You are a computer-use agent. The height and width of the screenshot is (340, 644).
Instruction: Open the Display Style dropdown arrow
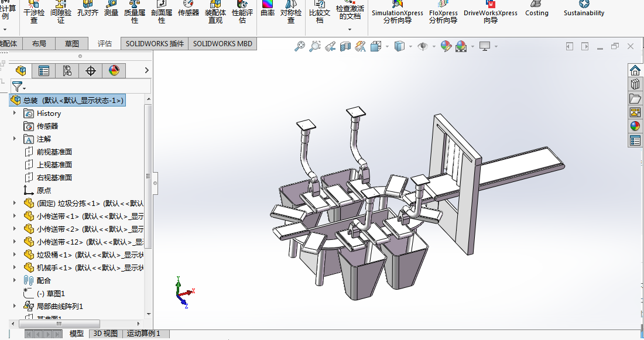(411, 47)
